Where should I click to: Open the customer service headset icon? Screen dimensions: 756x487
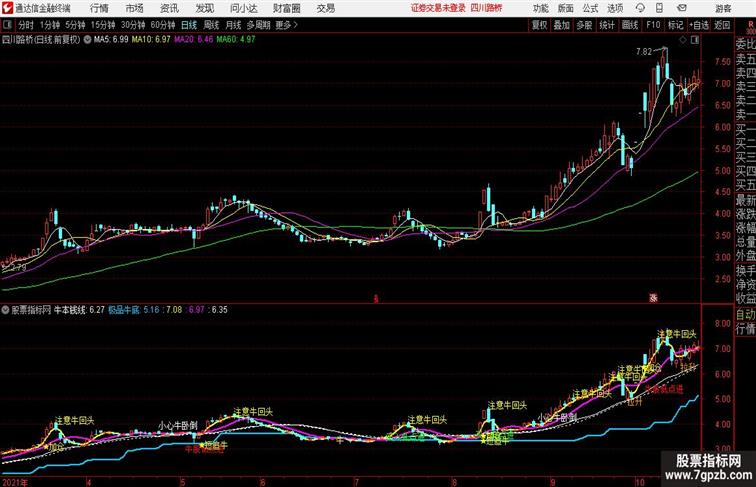point(640,8)
